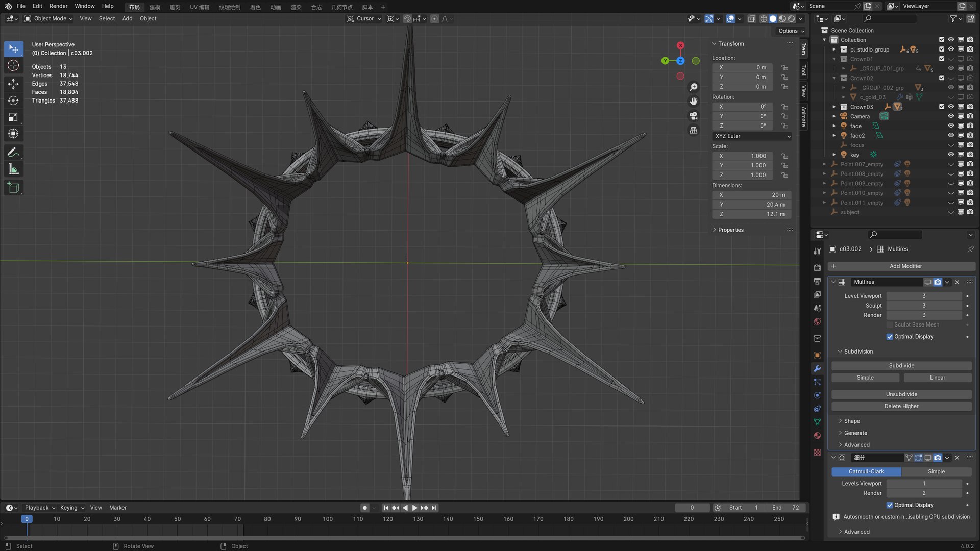The height and width of the screenshot is (551, 980).
Task: Open the File menu
Action: click(21, 6)
